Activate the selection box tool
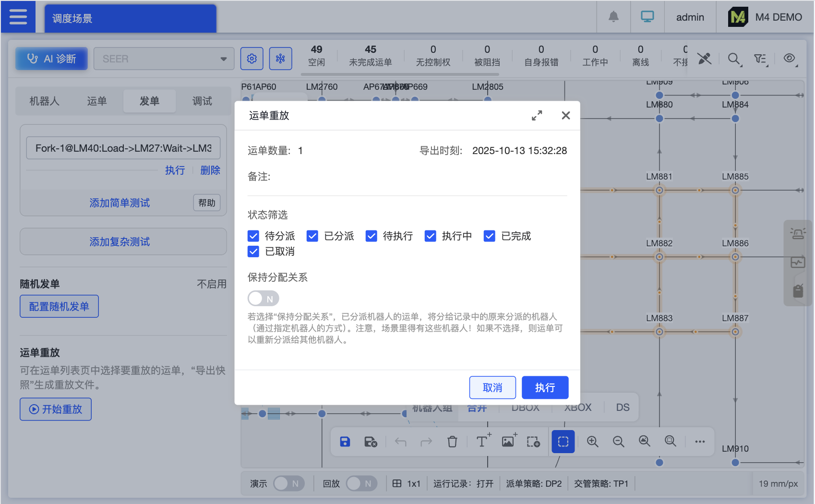The height and width of the screenshot is (504, 815). (563, 442)
